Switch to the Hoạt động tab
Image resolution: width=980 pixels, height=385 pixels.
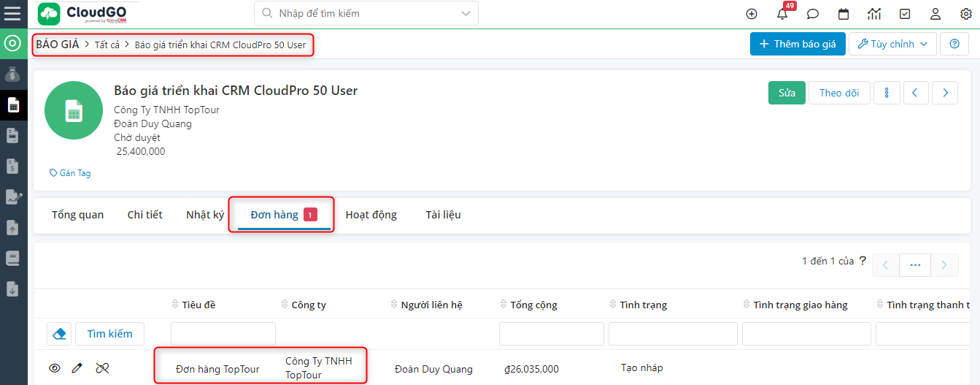pyautogui.click(x=371, y=215)
